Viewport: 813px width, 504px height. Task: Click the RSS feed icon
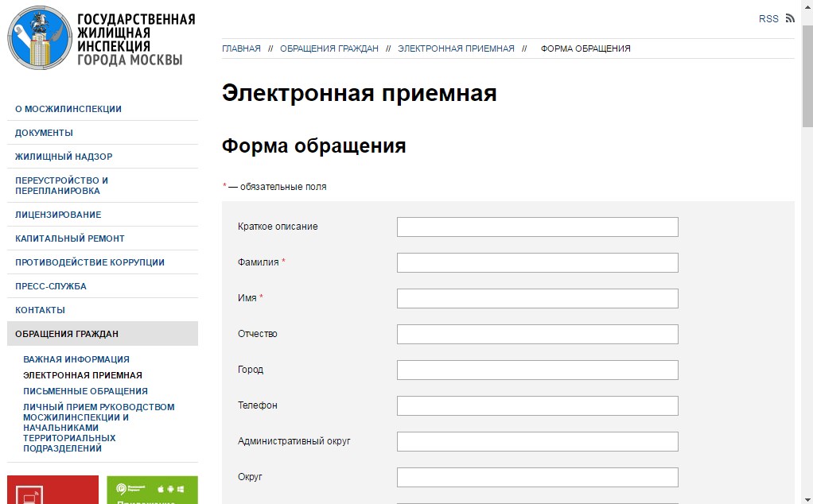point(789,18)
